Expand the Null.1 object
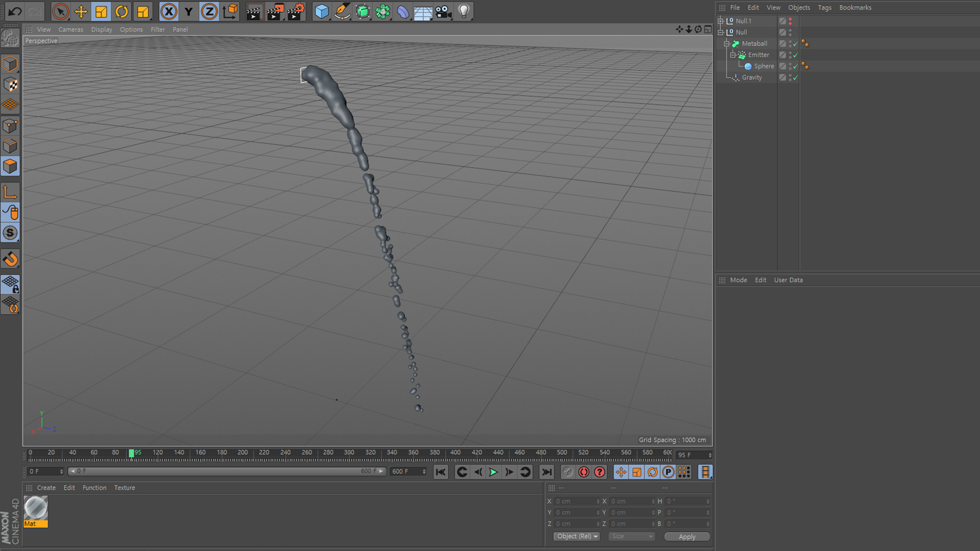Image resolution: width=980 pixels, height=551 pixels. click(x=721, y=21)
